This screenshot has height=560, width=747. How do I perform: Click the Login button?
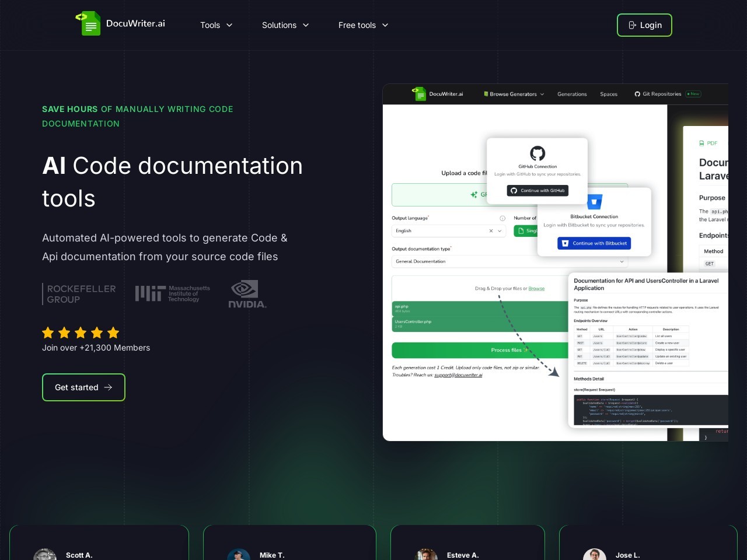pos(644,25)
